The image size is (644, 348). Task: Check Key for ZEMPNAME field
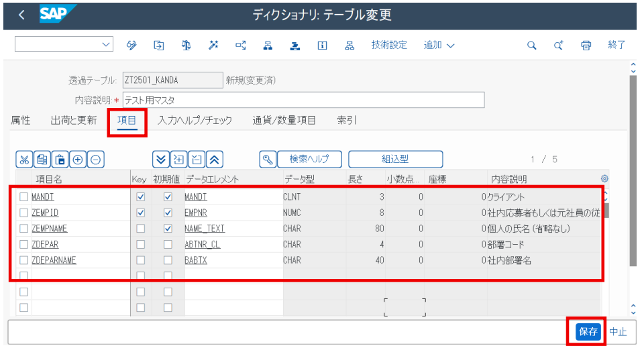pyautogui.click(x=140, y=229)
